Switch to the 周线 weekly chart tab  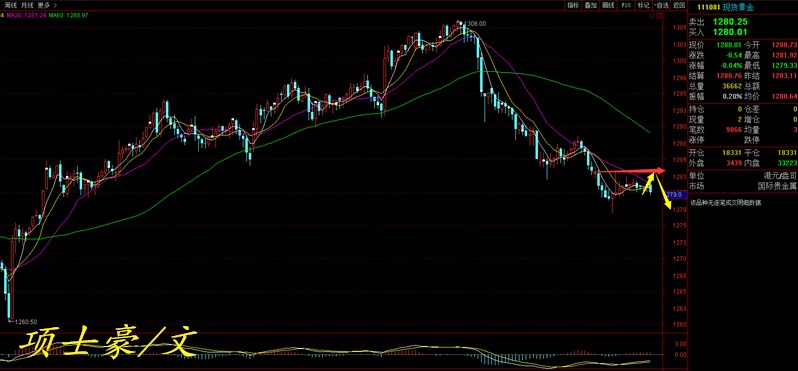[x=11, y=5]
